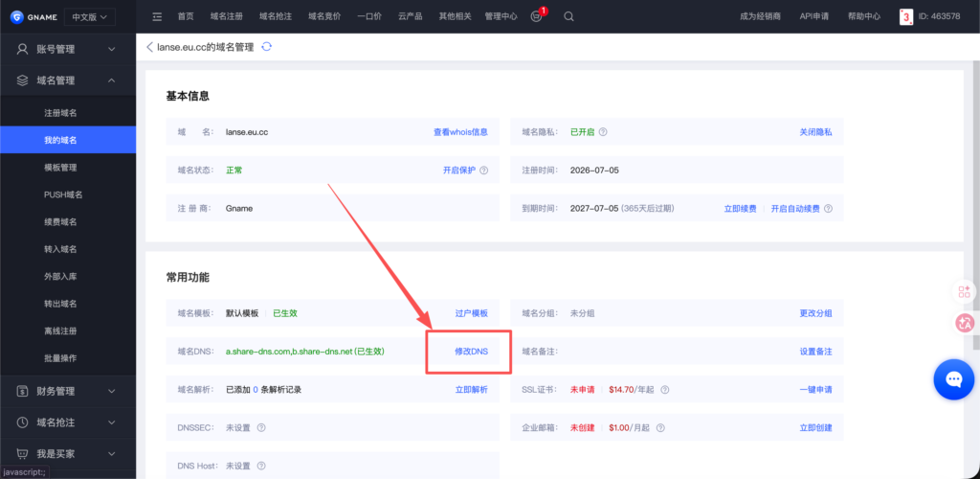This screenshot has height=479, width=980.
Task: Click 查看whois信息 link
Action: click(460, 132)
